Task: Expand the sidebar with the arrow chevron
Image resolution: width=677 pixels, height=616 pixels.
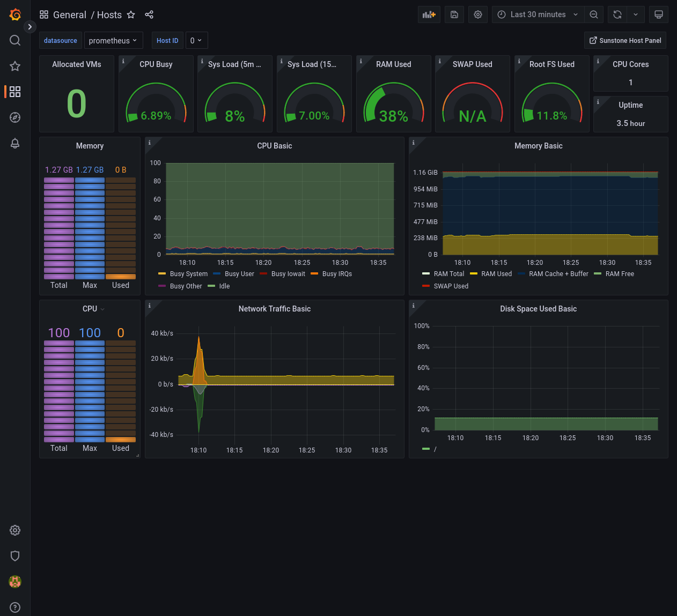Action: point(30,26)
